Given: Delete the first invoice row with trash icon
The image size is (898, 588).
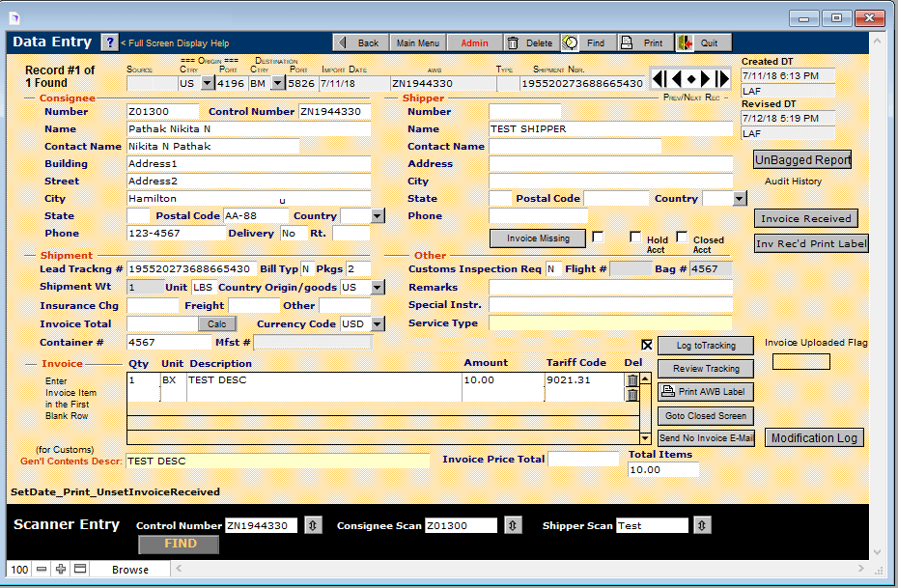Looking at the screenshot, I should point(632,380).
